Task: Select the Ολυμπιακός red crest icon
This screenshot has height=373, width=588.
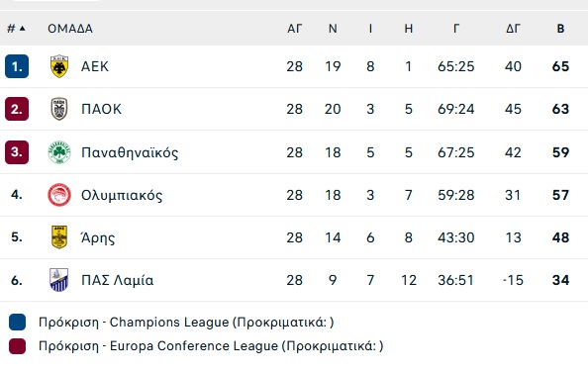Action: 59,195
